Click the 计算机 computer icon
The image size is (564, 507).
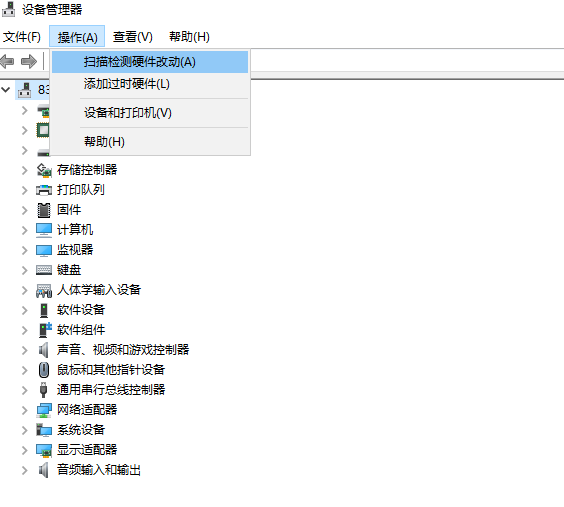pyautogui.click(x=44, y=230)
